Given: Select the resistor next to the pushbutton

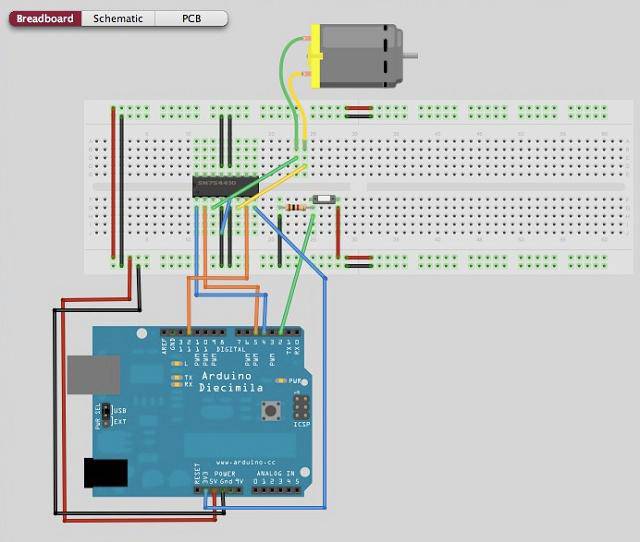Looking at the screenshot, I should 295,205.
